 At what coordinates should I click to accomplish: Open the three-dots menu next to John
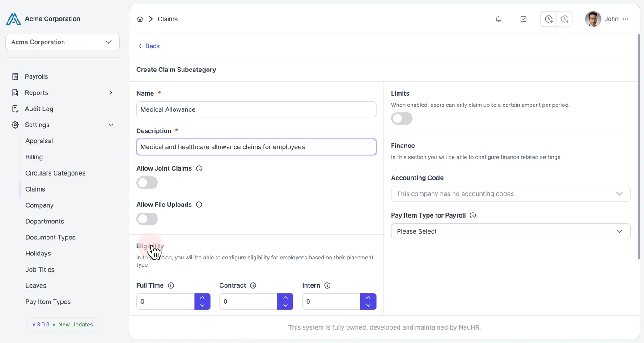point(626,19)
